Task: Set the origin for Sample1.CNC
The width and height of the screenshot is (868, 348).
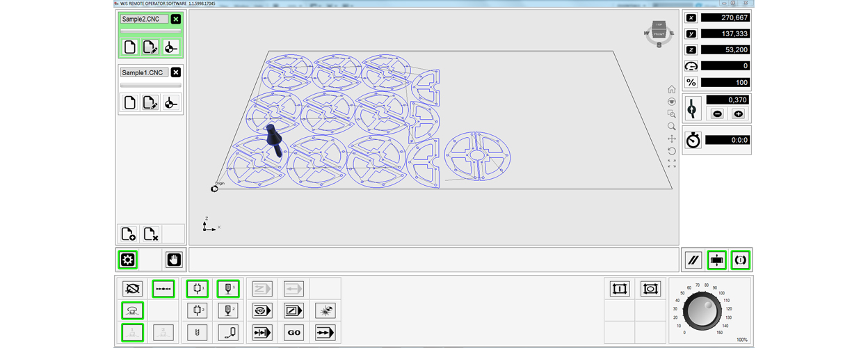Action: (x=170, y=103)
